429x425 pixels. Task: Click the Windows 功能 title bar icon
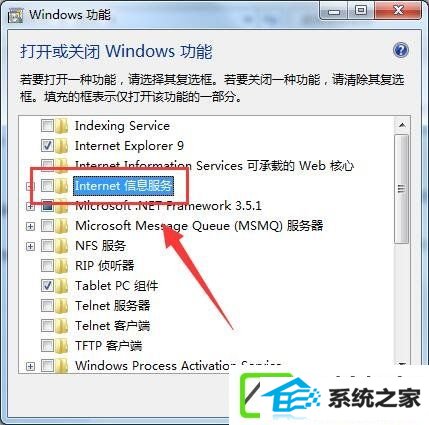pyautogui.click(x=15, y=15)
